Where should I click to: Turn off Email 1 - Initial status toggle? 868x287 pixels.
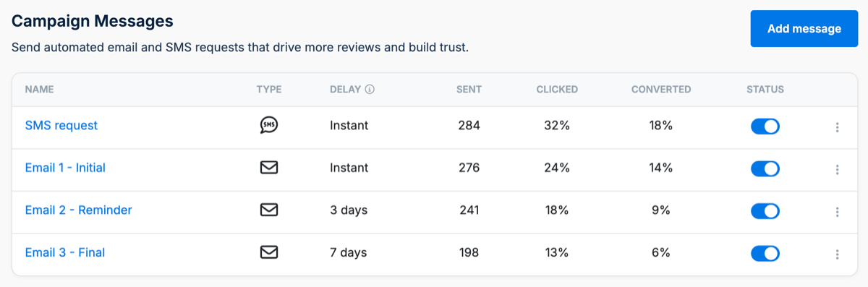(765, 168)
